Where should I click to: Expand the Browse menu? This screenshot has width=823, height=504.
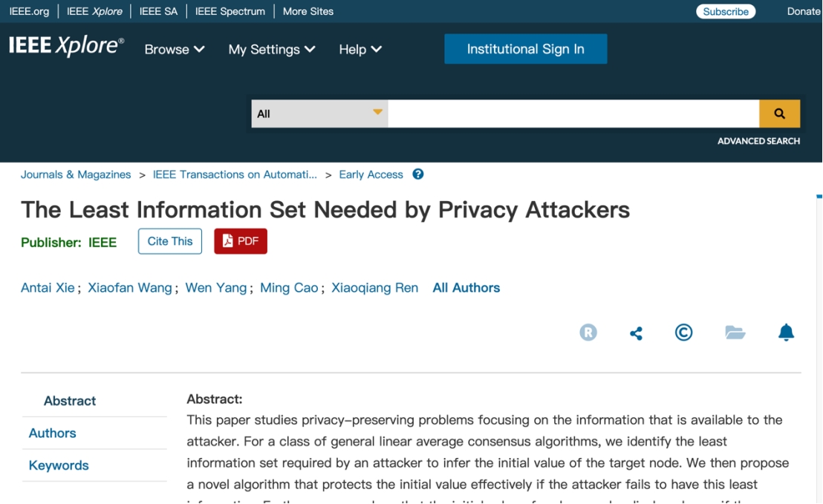click(x=175, y=49)
